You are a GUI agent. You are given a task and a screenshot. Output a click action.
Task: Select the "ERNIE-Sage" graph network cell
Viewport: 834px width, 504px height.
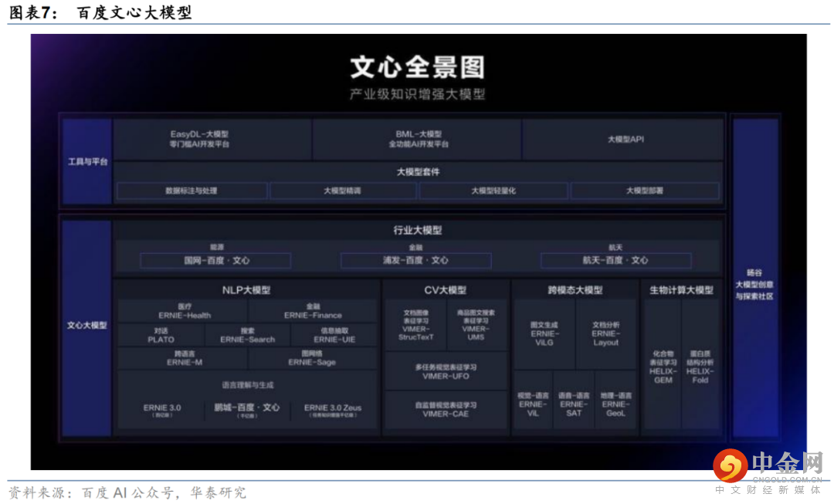pyautogui.click(x=313, y=358)
